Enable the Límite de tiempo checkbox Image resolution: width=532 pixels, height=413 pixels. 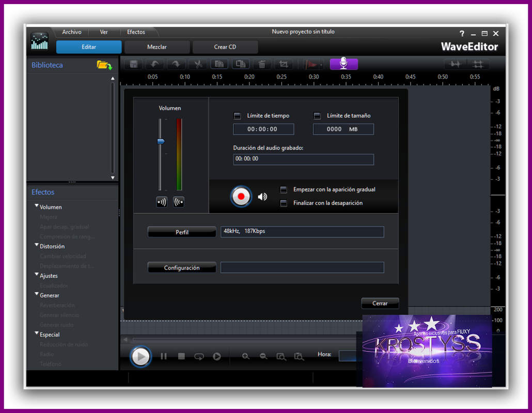237,116
